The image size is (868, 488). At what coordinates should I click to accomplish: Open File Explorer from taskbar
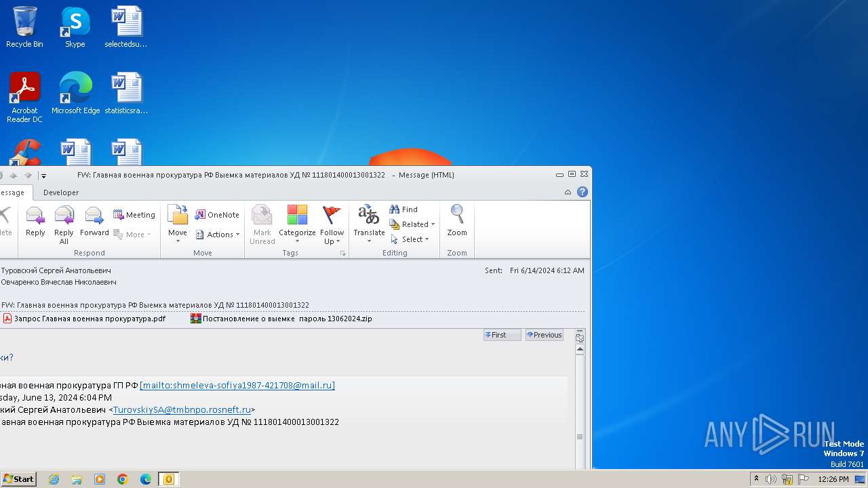(x=77, y=479)
